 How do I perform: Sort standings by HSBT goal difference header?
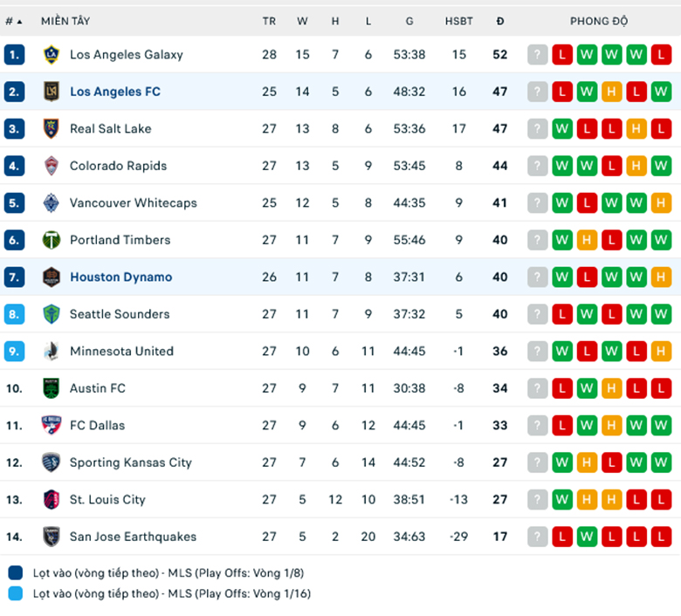click(458, 21)
